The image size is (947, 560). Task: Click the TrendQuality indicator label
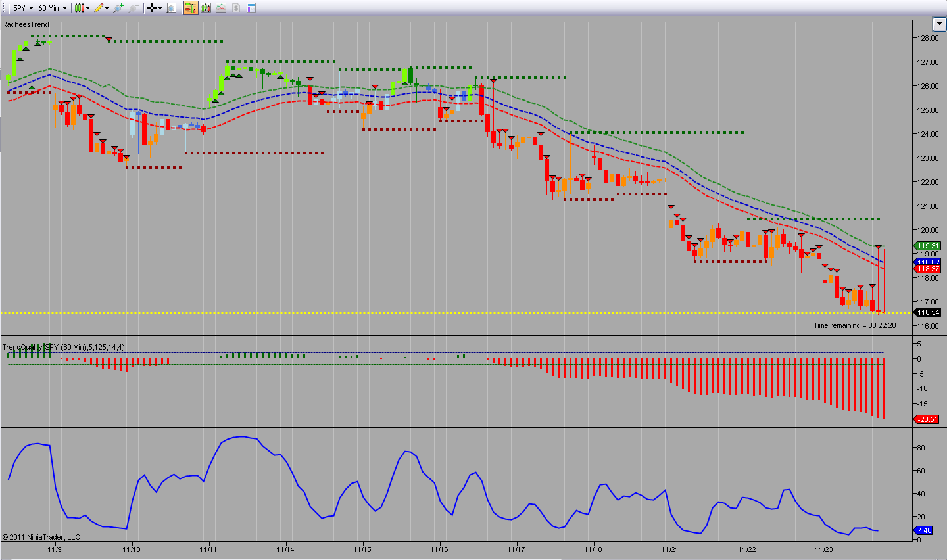pos(63,347)
